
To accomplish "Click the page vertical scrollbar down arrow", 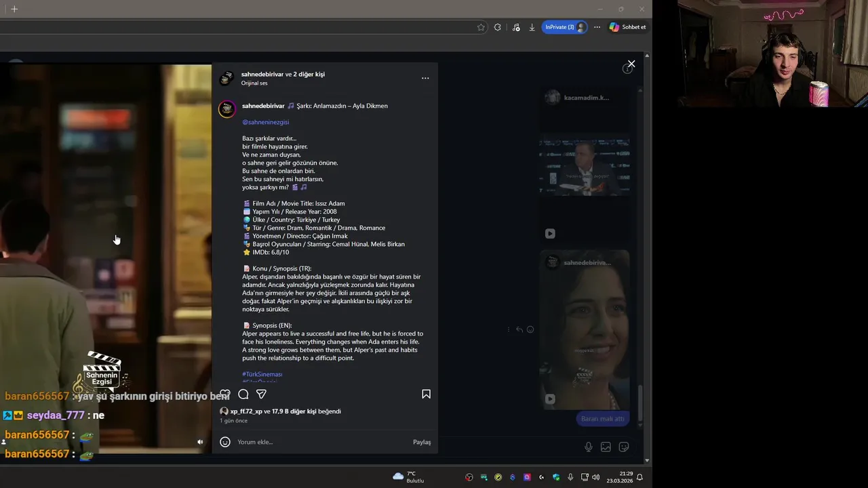I will point(648,460).
